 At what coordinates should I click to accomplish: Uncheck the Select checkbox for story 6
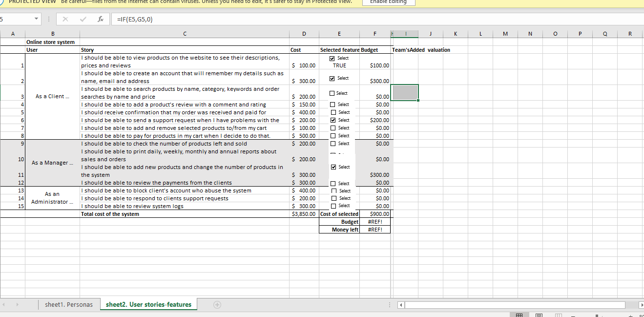click(332, 120)
